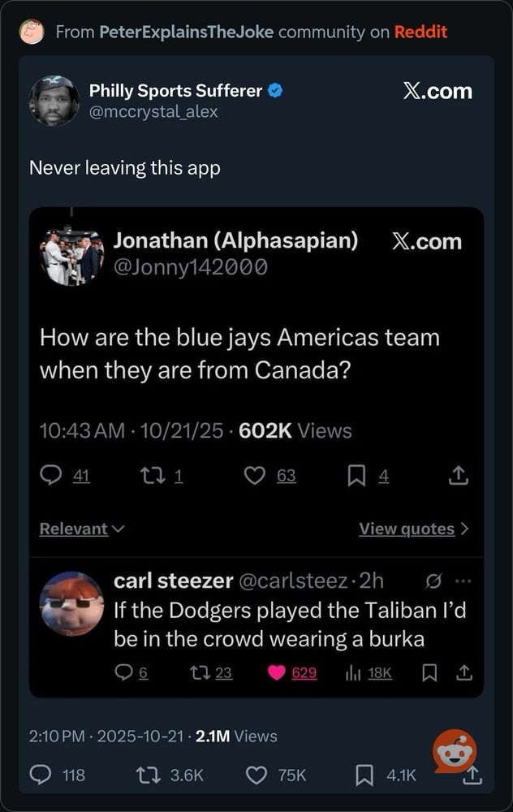513x812 pixels.
Task: Click the Grok slash-circle icon on reply
Action: 433,581
